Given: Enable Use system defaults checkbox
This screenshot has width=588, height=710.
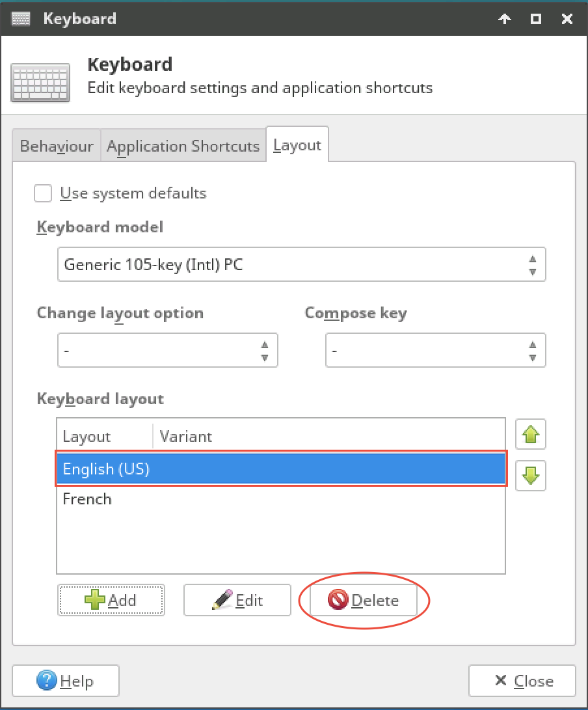Looking at the screenshot, I should [x=43, y=193].
